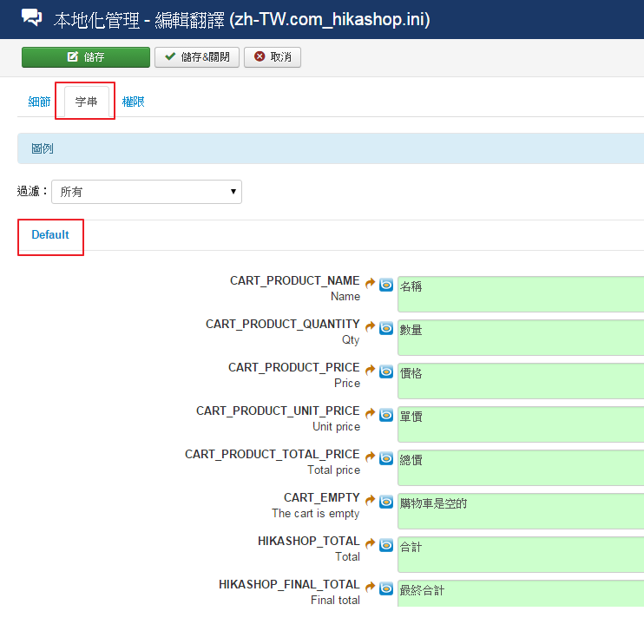Edit the translation field containing 名稱
The width and height of the screenshot is (644, 644).
(521, 294)
